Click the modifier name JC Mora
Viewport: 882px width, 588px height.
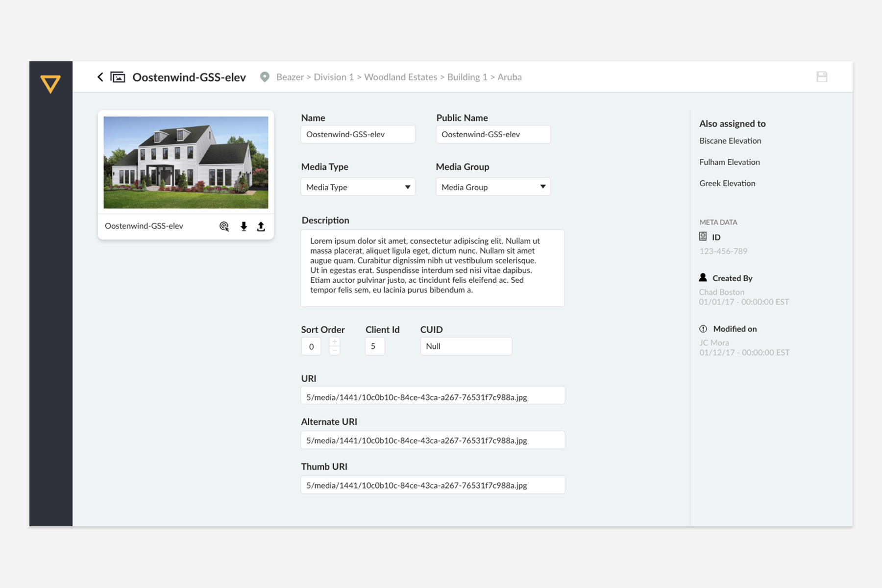click(x=714, y=343)
